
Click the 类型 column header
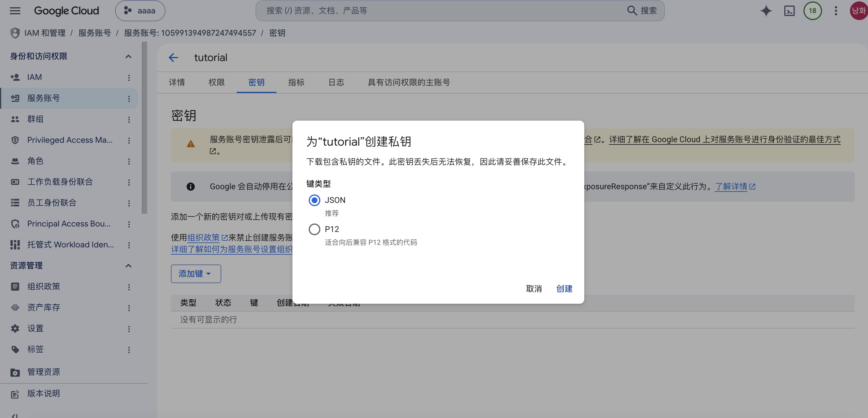pyautogui.click(x=188, y=303)
